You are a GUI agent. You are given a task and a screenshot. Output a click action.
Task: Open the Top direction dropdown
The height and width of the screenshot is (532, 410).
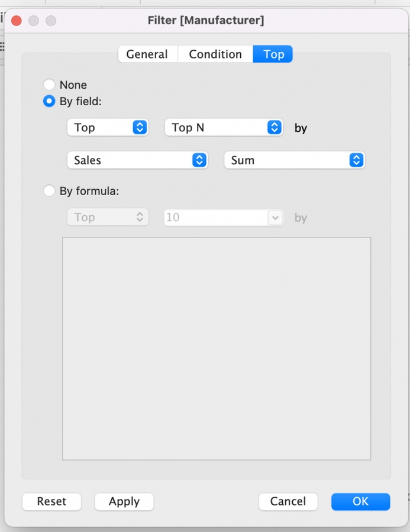[106, 127]
